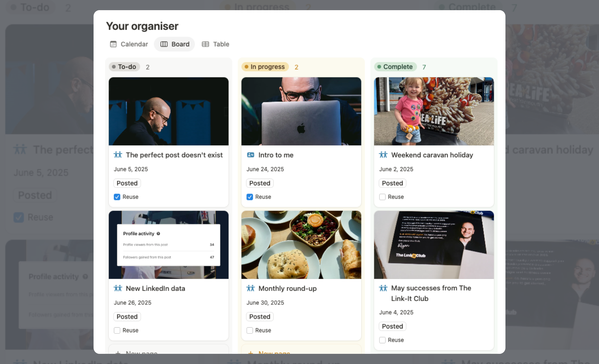Uncheck Reuse on The perfect post card
Image resolution: width=599 pixels, height=364 pixels.
[117, 197]
